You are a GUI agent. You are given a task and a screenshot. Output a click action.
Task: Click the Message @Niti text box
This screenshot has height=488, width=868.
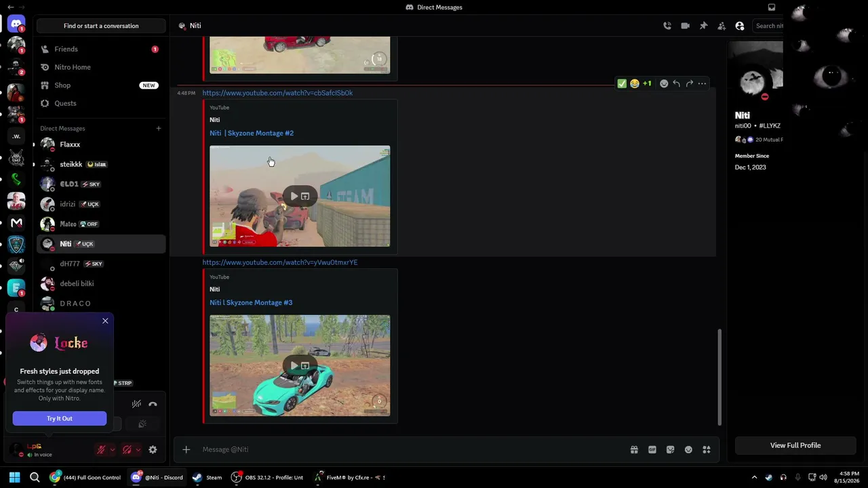tap(410, 449)
